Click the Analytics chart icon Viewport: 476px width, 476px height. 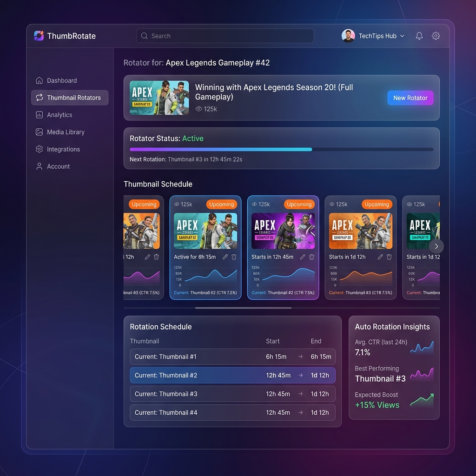click(x=39, y=115)
